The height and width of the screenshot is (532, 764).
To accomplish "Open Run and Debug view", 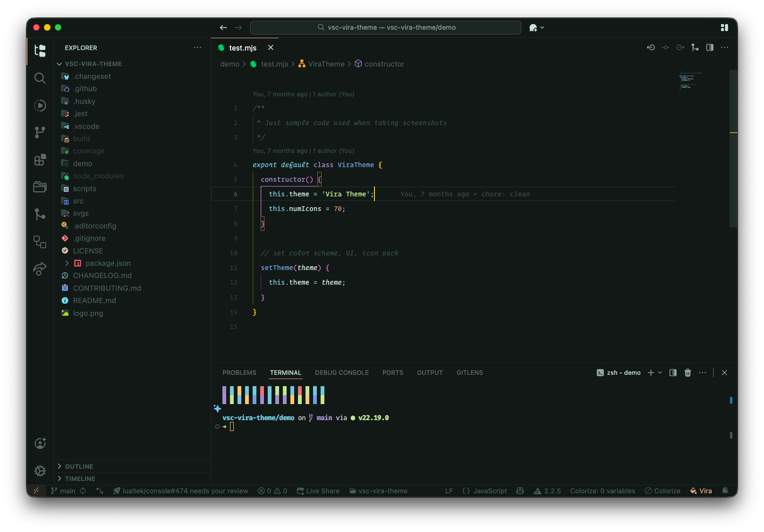I will pos(40,105).
